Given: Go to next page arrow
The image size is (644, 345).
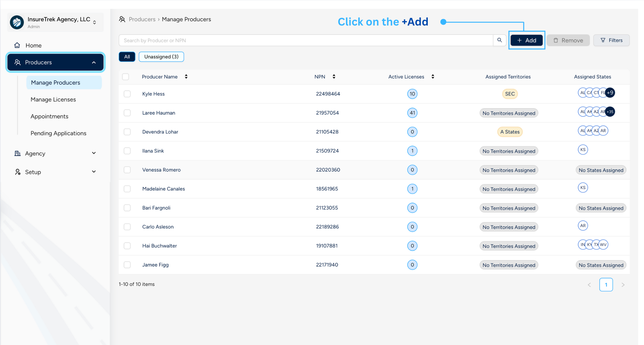Looking at the screenshot, I should click(x=623, y=285).
